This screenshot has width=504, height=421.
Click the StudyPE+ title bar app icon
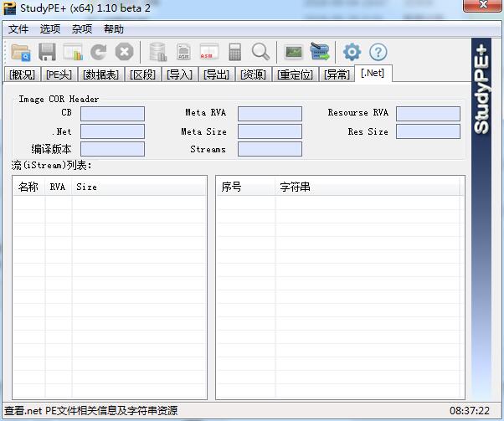pos(10,8)
